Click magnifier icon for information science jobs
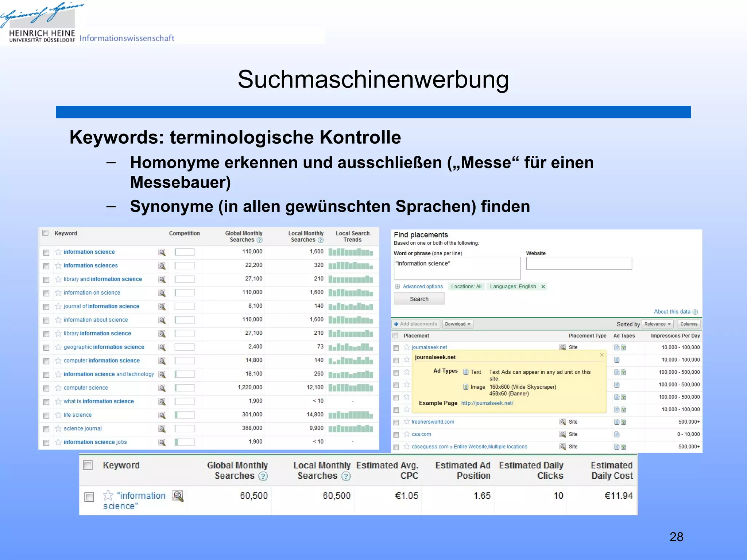 (x=162, y=442)
